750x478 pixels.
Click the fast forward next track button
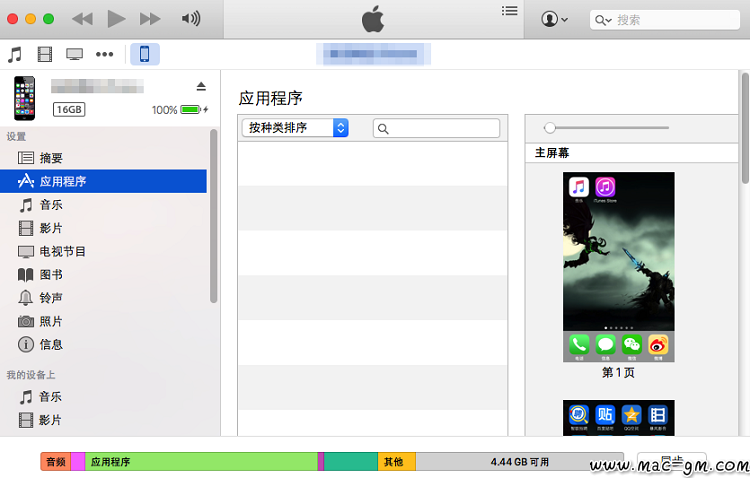click(x=150, y=19)
